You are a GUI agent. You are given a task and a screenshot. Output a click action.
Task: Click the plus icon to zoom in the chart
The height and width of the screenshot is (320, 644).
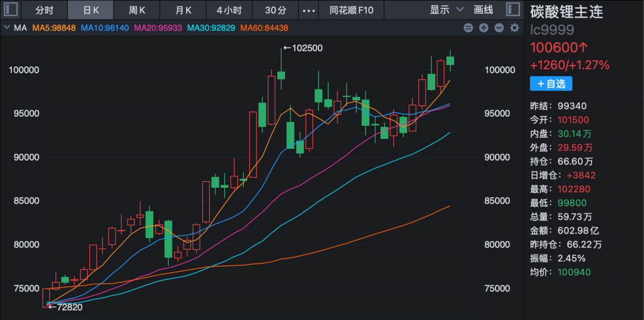click(484, 28)
